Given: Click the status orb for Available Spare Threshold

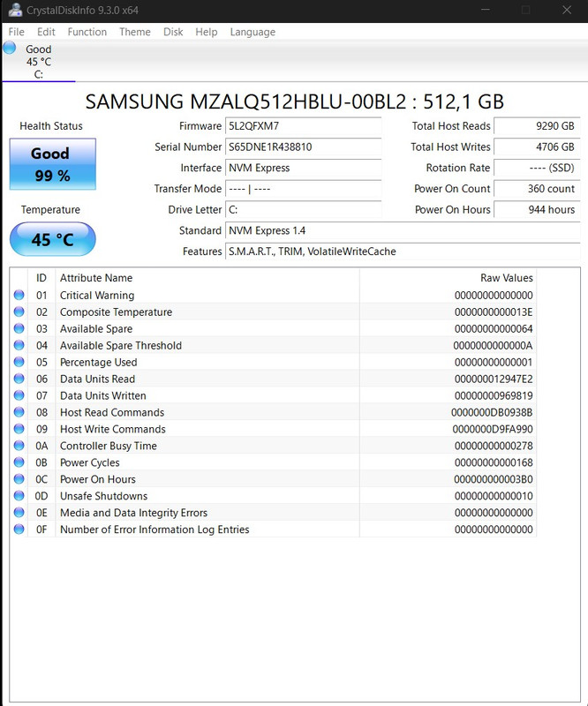Looking at the screenshot, I should click(x=19, y=345).
